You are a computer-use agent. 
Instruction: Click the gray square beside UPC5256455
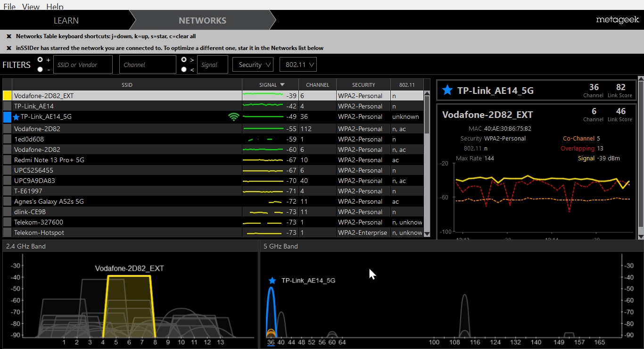point(7,170)
